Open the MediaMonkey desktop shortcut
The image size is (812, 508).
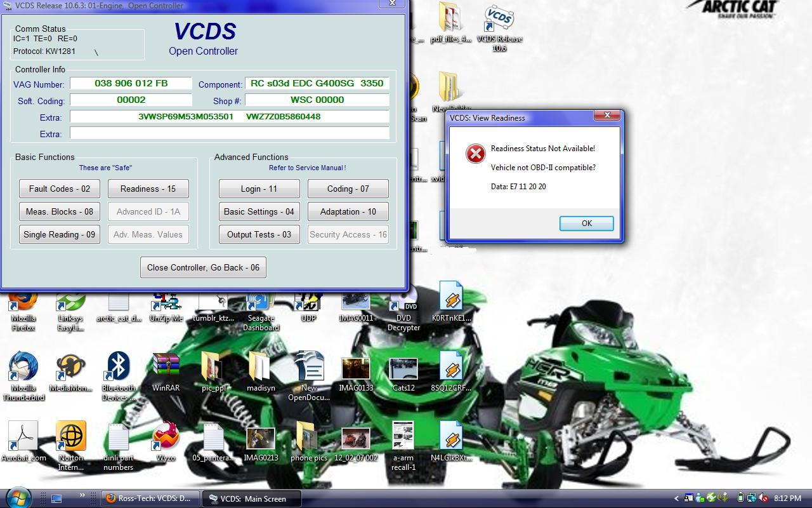[x=70, y=371]
